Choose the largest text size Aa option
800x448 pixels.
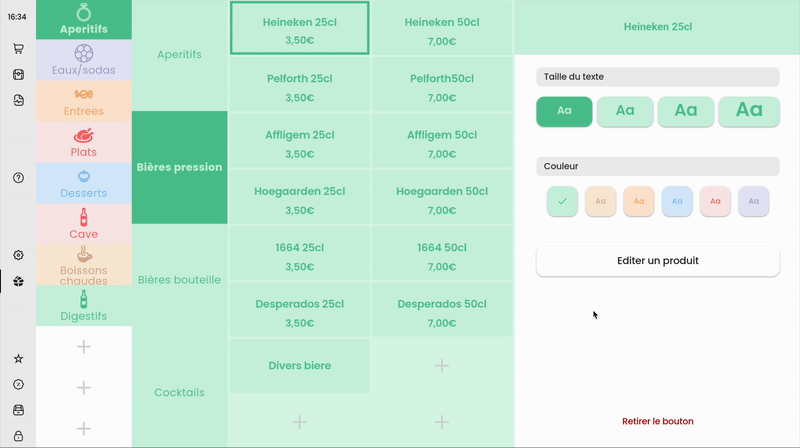click(x=749, y=111)
